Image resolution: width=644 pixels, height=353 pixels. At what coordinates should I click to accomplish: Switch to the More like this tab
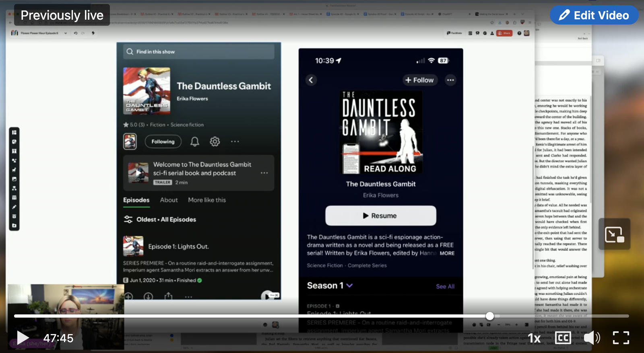click(207, 200)
